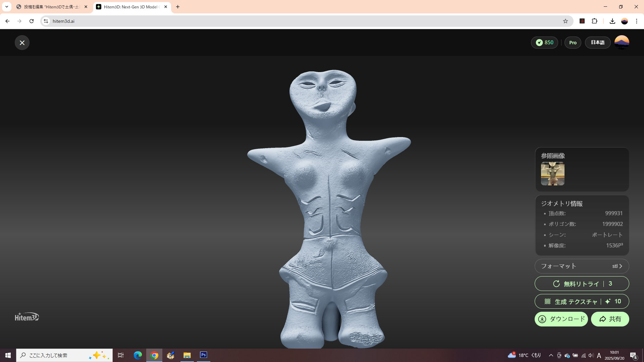Screen dimensions: 644x362
Task: Click the 無料リトライ free retry button
Action: [x=582, y=284]
